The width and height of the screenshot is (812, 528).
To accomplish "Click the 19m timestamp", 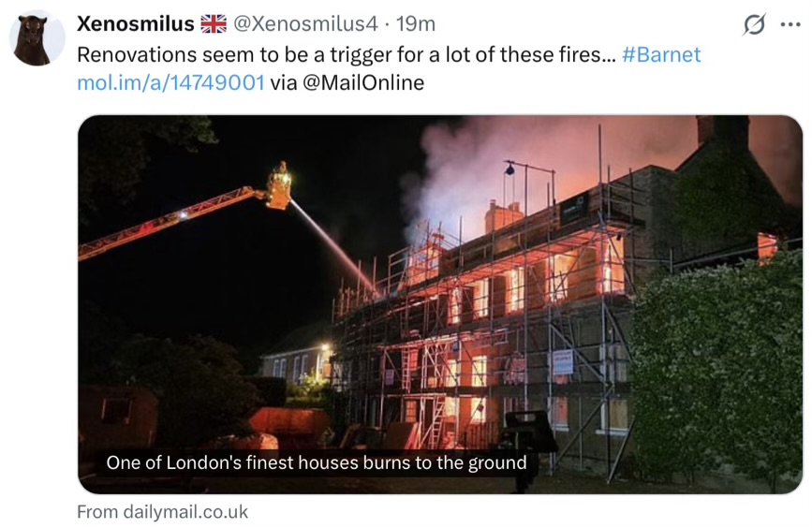I will (x=415, y=23).
